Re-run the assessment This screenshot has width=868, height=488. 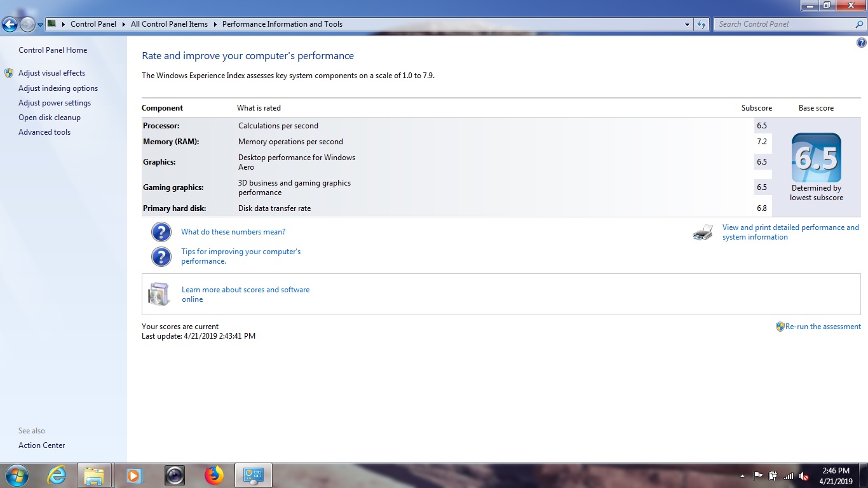click(x=823, y=327)
